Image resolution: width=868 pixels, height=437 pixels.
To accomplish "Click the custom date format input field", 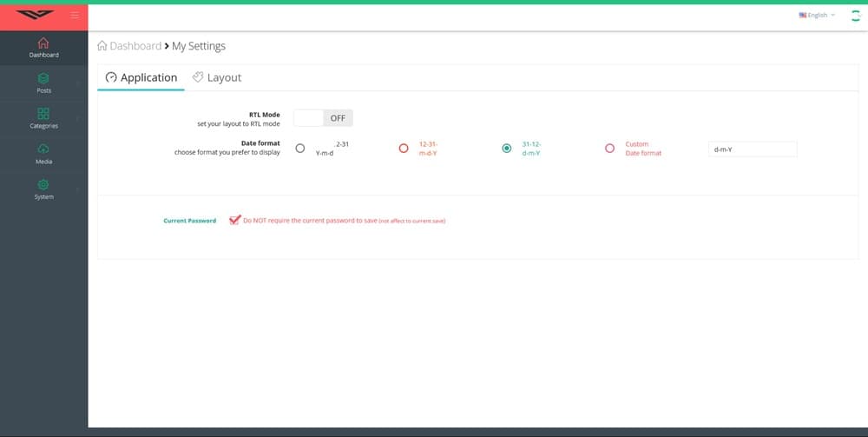I will pyautogui.click(x=753, y=149).
